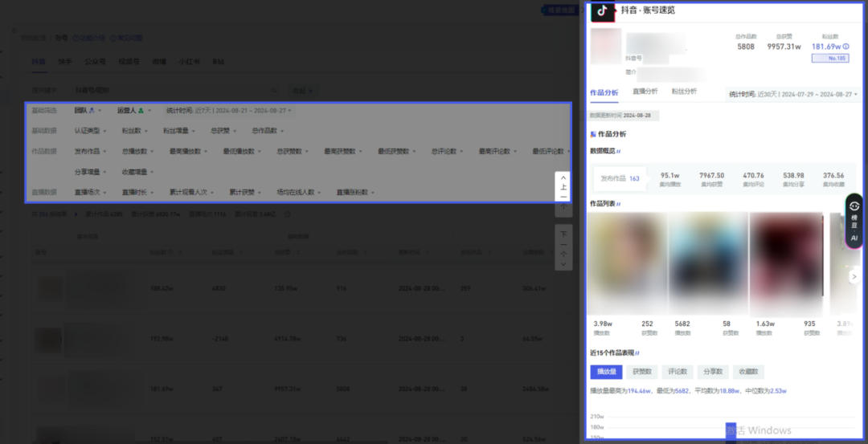
Task: Show 评论数 chart metric
Action: click(x=678, y=372)
